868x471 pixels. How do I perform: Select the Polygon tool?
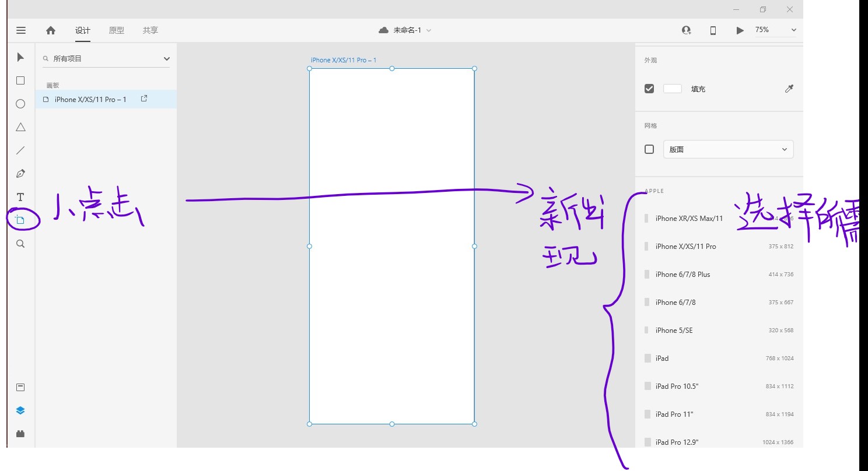[20, 127]
